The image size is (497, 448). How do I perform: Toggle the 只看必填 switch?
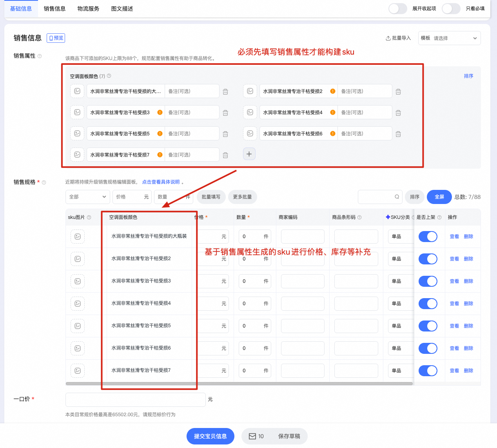pyautogui.click(x=451, y=9)
